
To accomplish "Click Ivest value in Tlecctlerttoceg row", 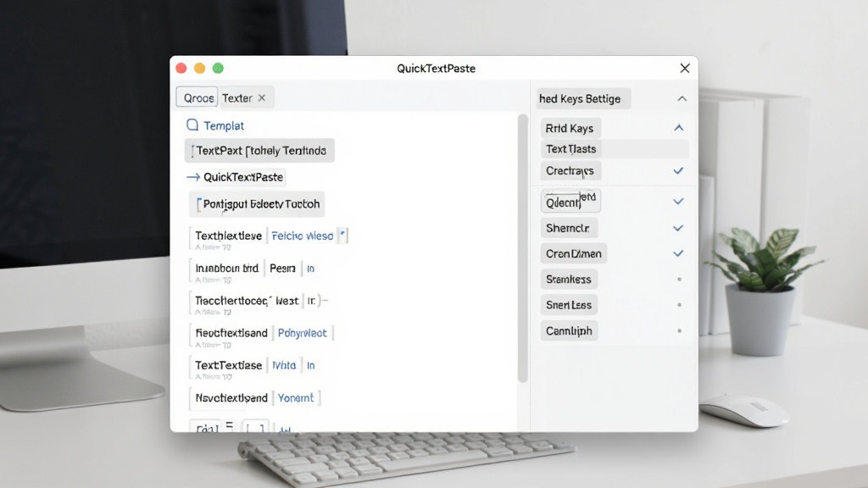I will point(287,301).
